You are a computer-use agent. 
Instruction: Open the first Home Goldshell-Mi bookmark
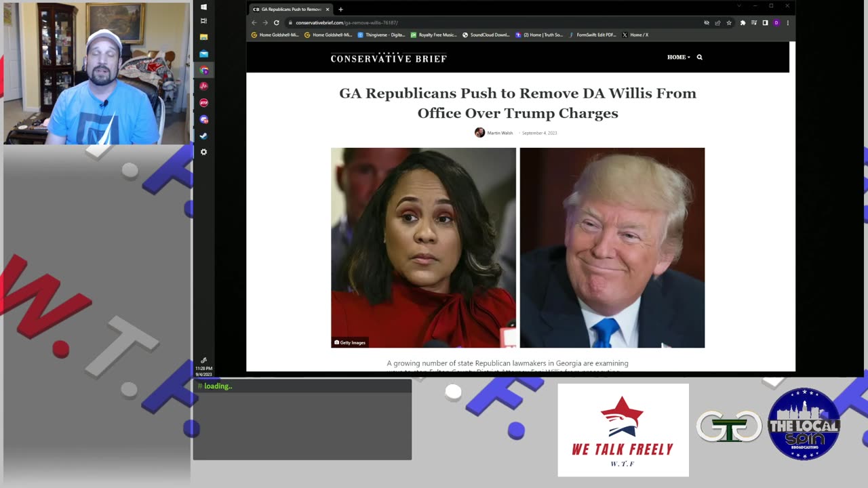[275, 35]
